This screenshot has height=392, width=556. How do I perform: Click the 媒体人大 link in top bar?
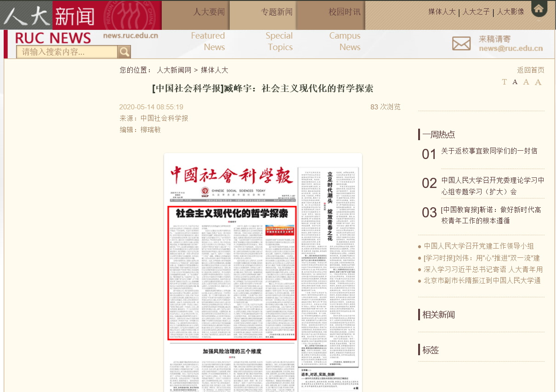(x=442, y=12)
